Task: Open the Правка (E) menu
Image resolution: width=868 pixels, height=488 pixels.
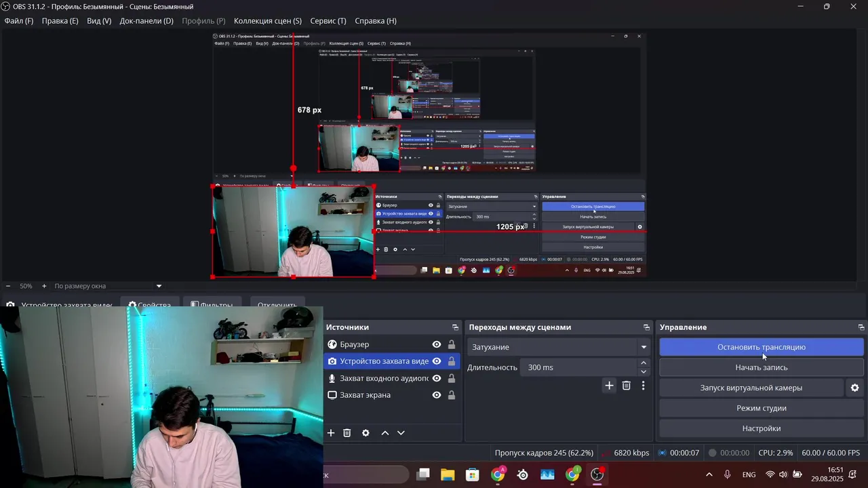Action: tap(60, 21)
